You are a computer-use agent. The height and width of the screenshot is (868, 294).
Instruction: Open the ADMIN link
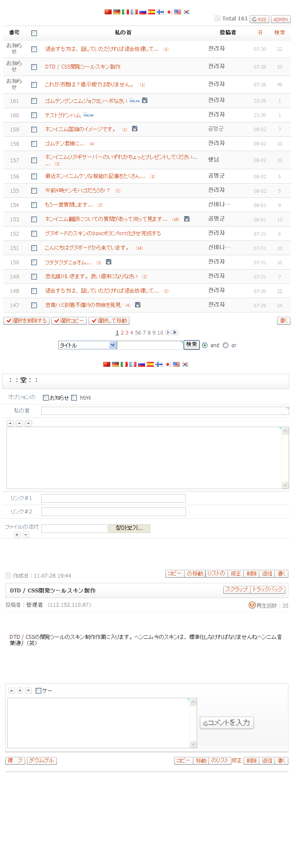(281, 19)
